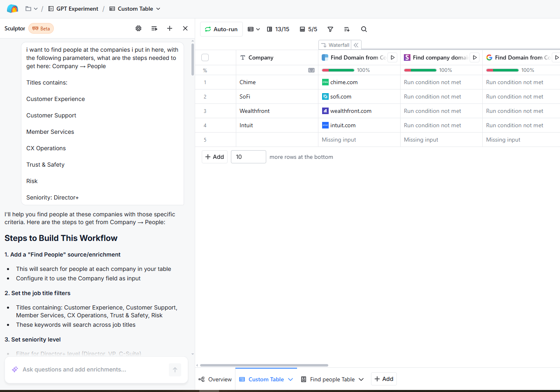Open the intuit.com domain cell
Screen dimensions: 560x392
click(359, 125)
